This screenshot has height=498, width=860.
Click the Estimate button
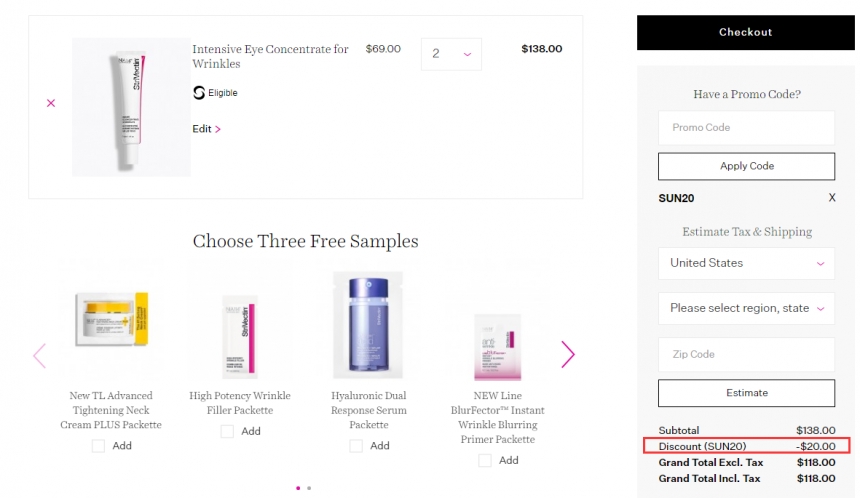click(746, 393)
